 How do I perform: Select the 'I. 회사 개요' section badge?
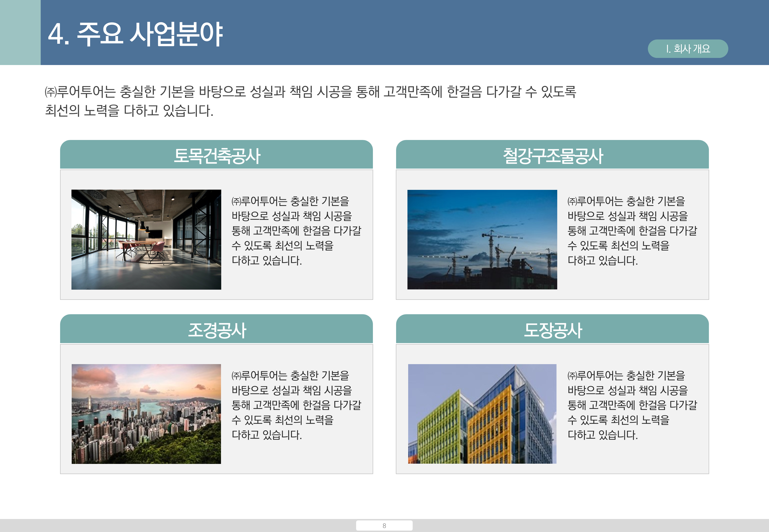(x=688, y=49)
